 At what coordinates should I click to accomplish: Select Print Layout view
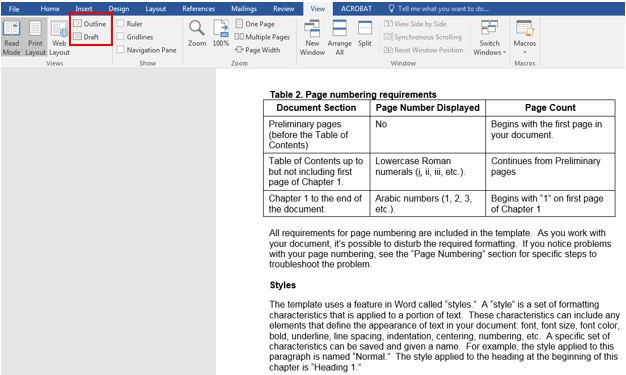coord(35,38)
